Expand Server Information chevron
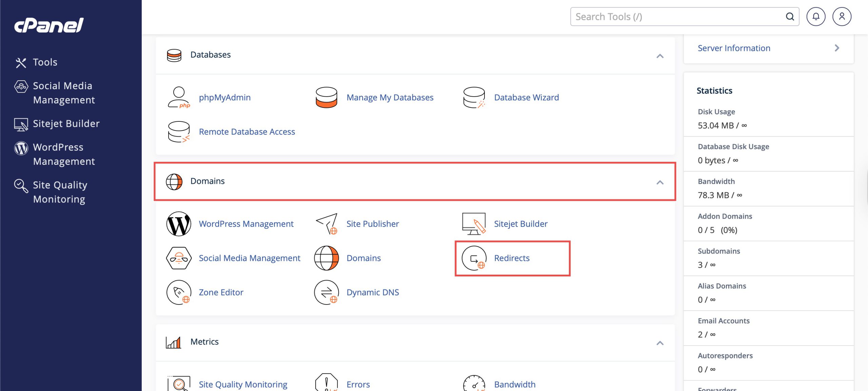The height and width of the screenshot is (391, 868). tap(837, 48)
